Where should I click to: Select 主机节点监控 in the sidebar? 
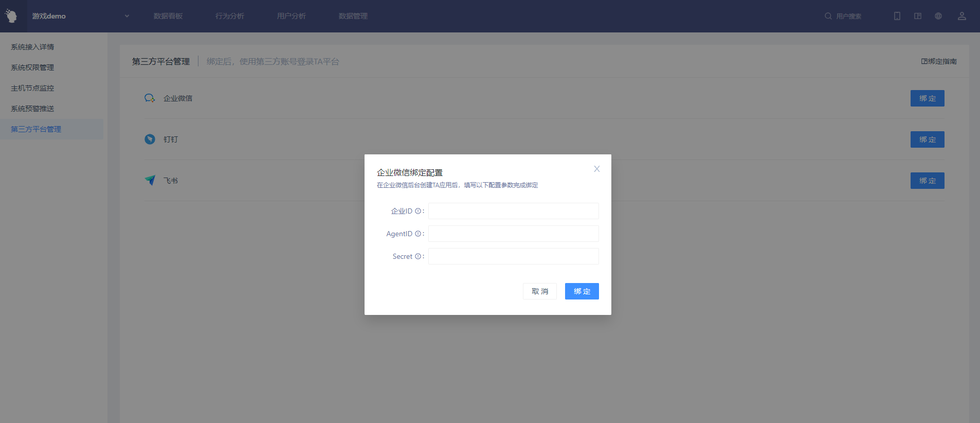pos(32,88)
